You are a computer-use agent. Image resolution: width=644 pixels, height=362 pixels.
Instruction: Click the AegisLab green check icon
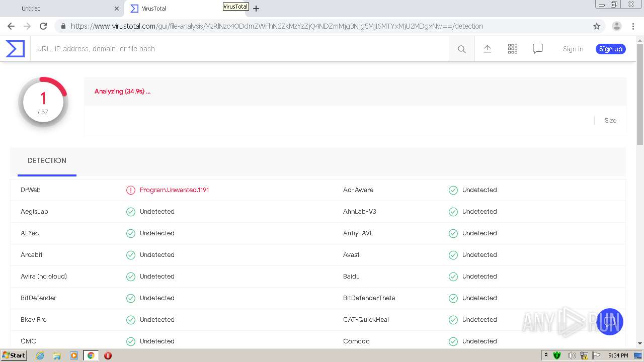(131, 212)
